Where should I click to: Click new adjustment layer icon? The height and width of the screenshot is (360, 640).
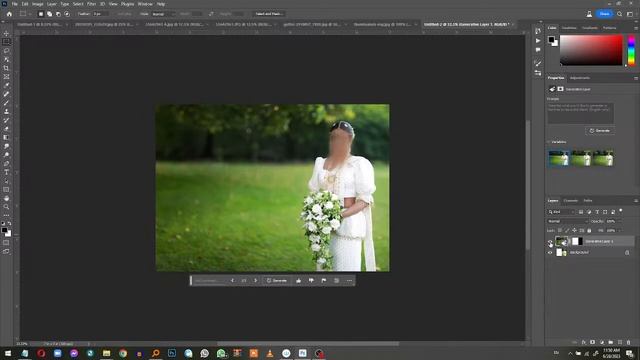(x=602, y=342)
